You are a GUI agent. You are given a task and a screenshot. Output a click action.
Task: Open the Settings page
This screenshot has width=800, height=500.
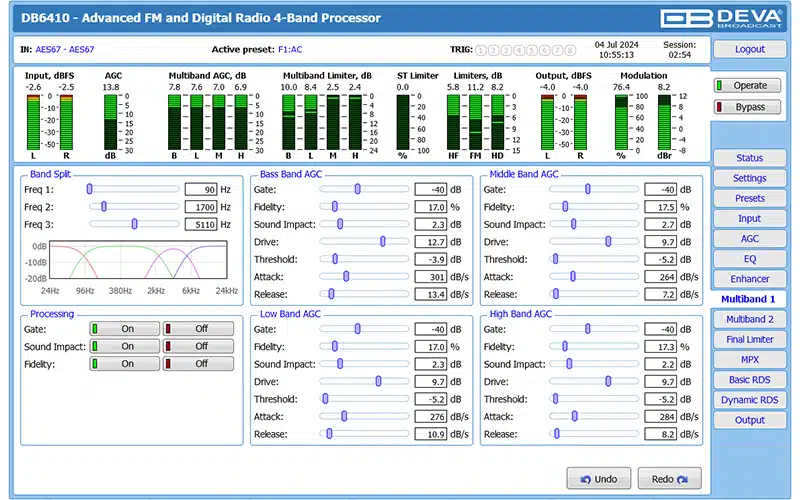pyautogui.click(x=749, y=178)
